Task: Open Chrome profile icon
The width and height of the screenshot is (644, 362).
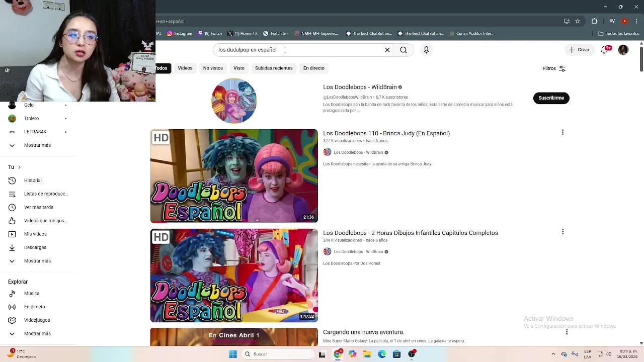Action: [x=624, y=21]
